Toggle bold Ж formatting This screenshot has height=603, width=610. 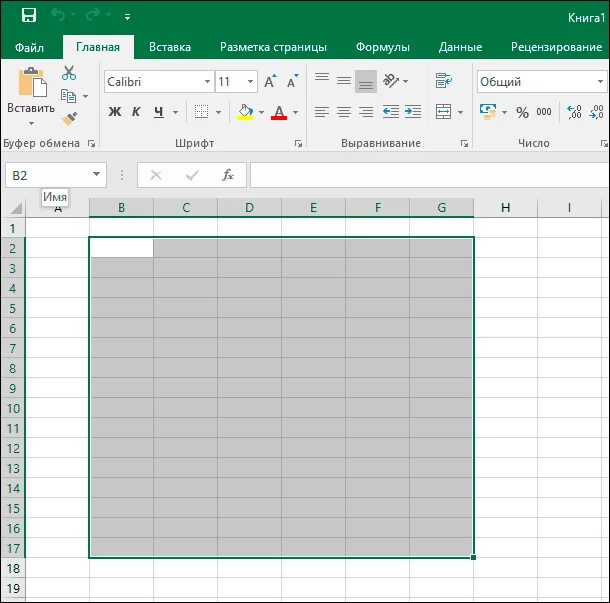[x=115, y=112]
